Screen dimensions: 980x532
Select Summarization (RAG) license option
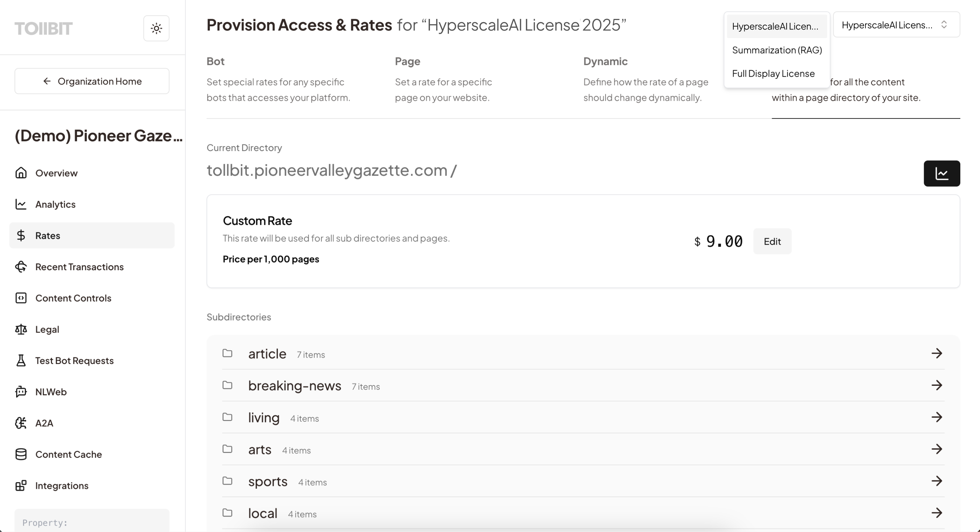click(x=777, y=50)
